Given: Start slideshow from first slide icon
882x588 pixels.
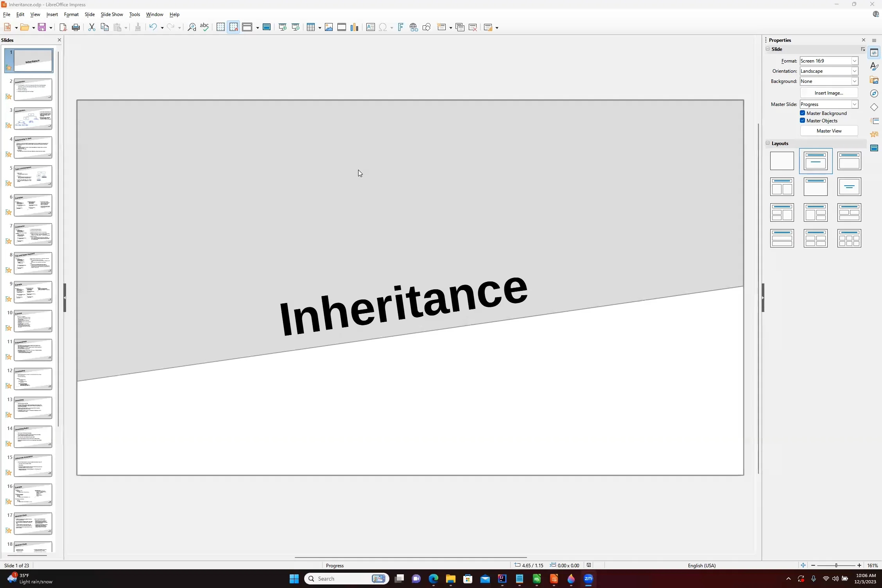Looking at the screenshot, I should click(282, 27).
